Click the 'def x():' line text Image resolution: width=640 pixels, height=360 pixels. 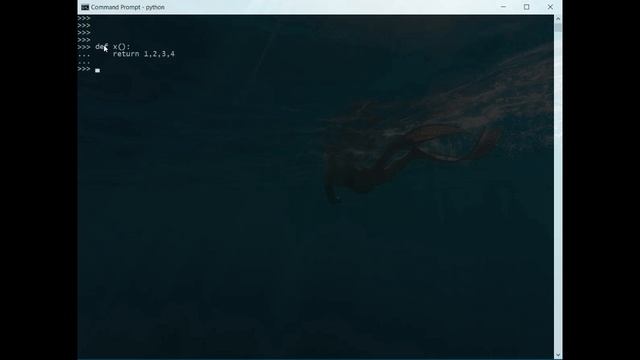[113, 47]
